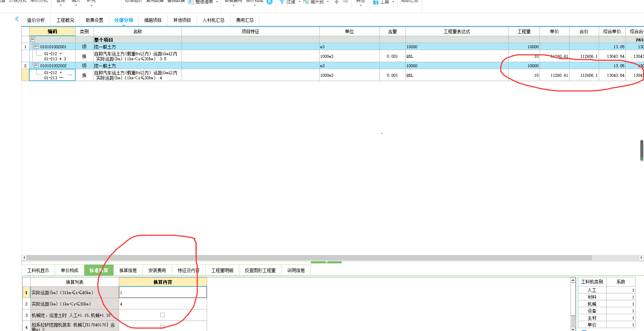The width and height of the screenshot is (644, 331).
Task: Click the 工料机类别 column header
Action: (592, 282)
